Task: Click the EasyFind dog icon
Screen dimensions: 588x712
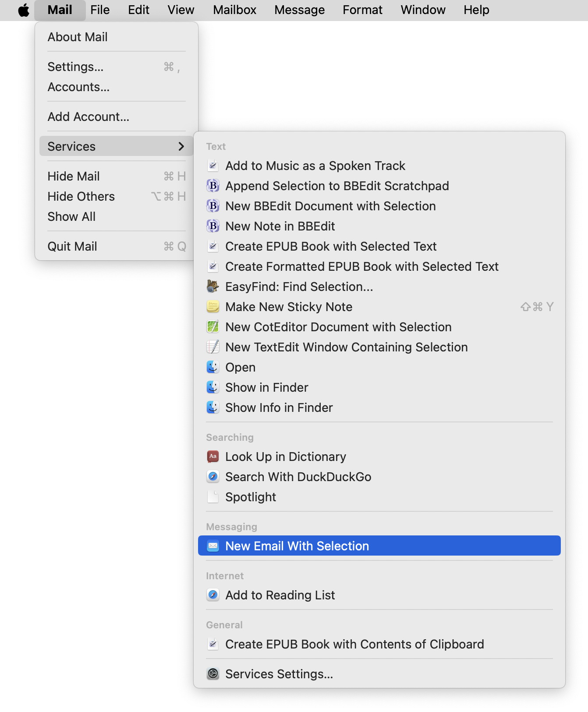Action: tap(213, 287)
